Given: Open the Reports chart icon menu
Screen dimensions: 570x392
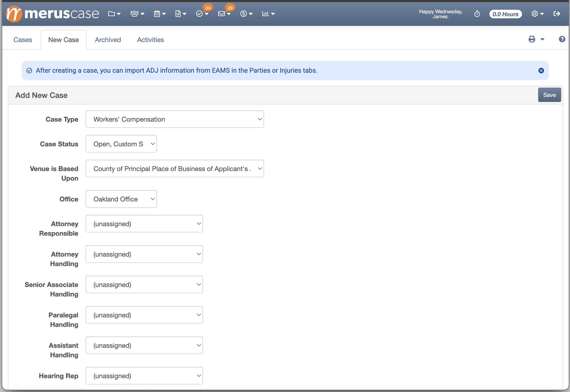Looking at the screenshot, I should (x=268, y=14).
